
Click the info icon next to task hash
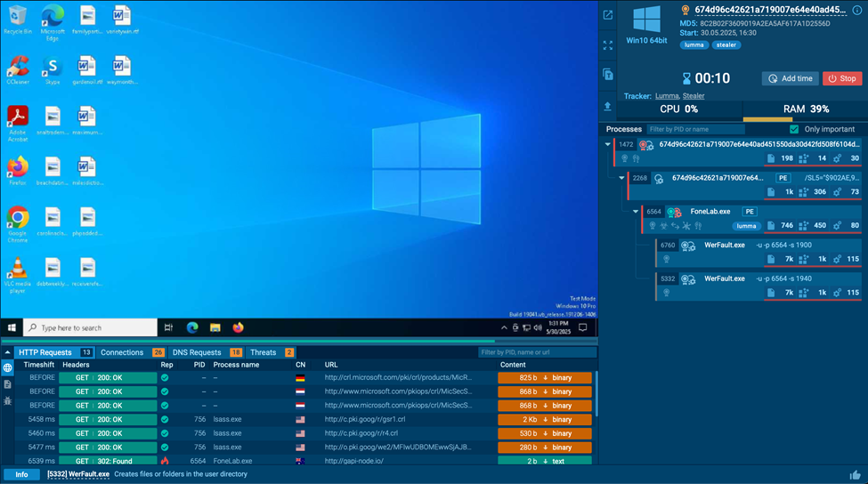[x=857, y=10]
